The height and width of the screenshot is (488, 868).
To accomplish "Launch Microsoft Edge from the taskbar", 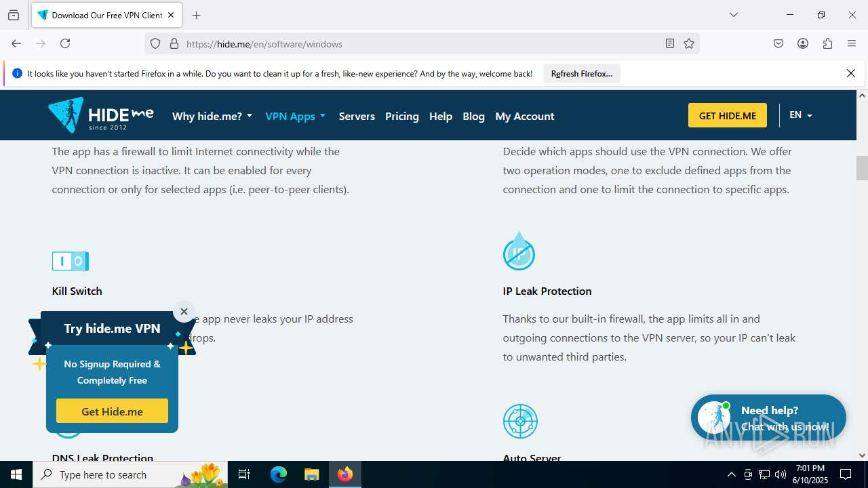I will [279, 474].
